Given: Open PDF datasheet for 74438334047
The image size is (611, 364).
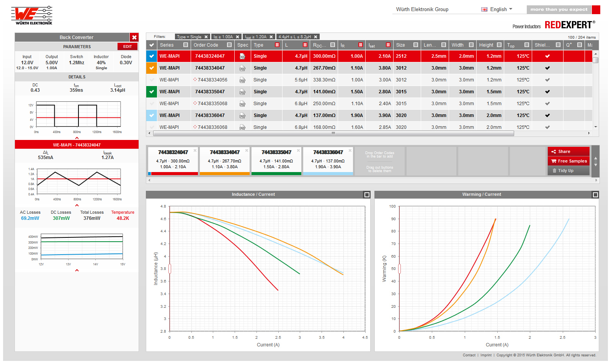Looking at the screenshot, I should (x=242, y=68).
